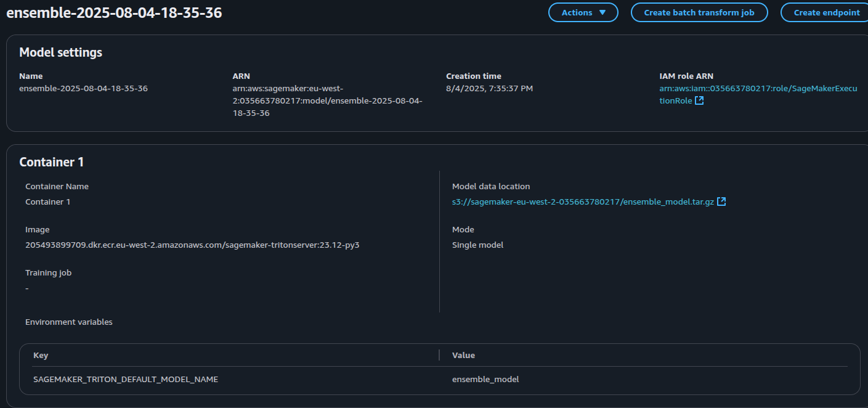Open the ensemble_model.tar.gz S3 model data link
868x408 pixels.
tap(589, 202)
